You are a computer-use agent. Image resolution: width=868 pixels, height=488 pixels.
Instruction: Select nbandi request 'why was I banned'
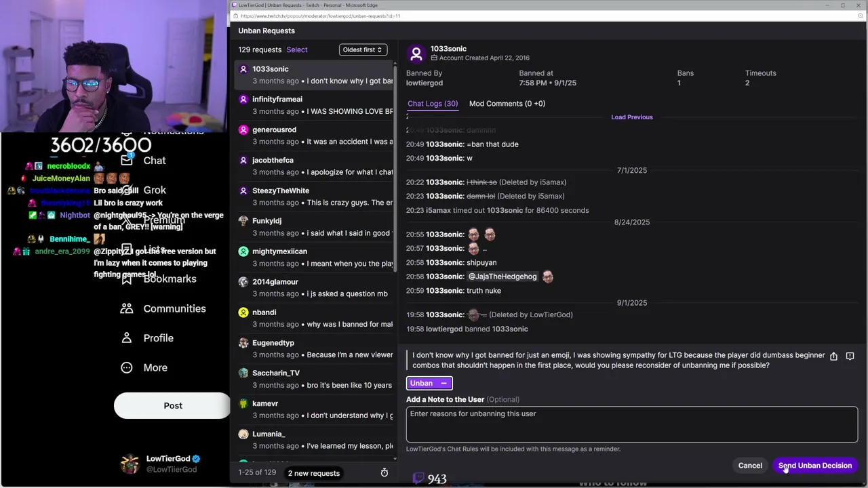click(x=315, y=319)
